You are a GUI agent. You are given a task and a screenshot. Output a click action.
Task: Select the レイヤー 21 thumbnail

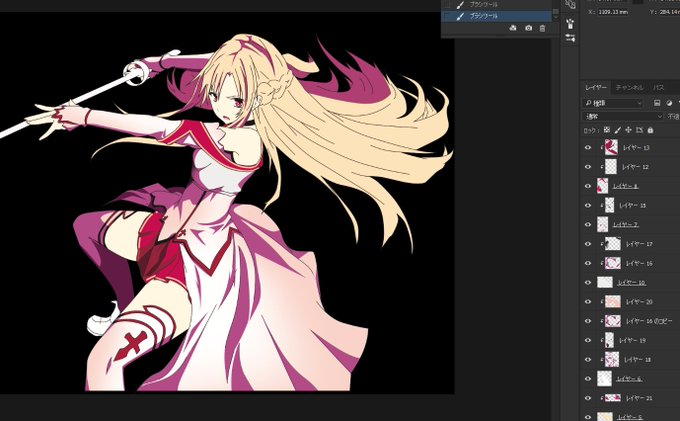(x=613, y=398)
